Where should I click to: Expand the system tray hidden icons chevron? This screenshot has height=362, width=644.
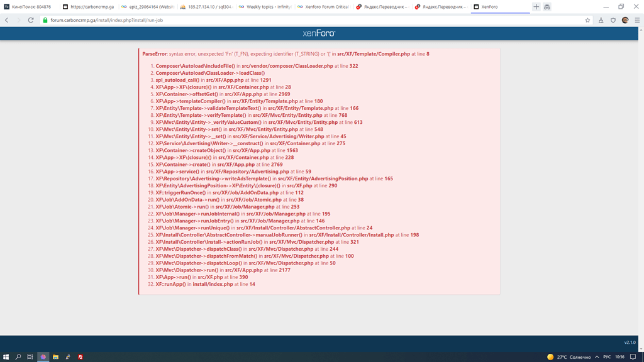(597, 357)
